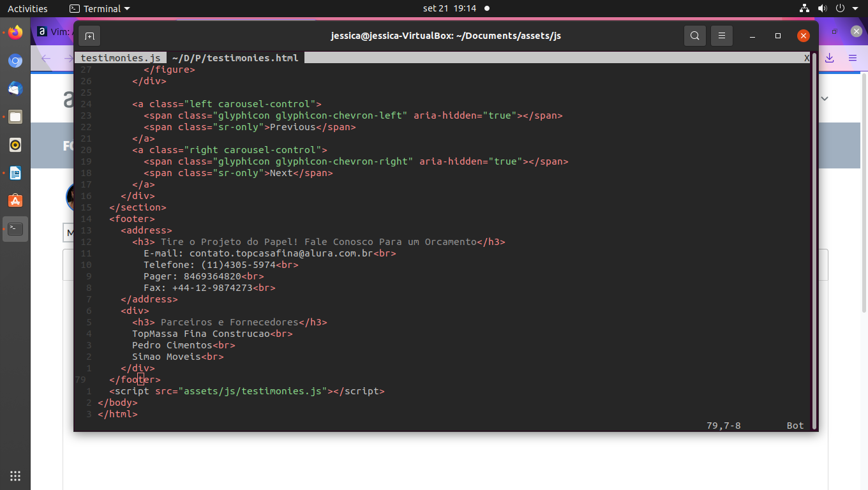The width and height of the screenshot is (868, 490).
Task: Open Chromium from the dock
Action: 15,61
